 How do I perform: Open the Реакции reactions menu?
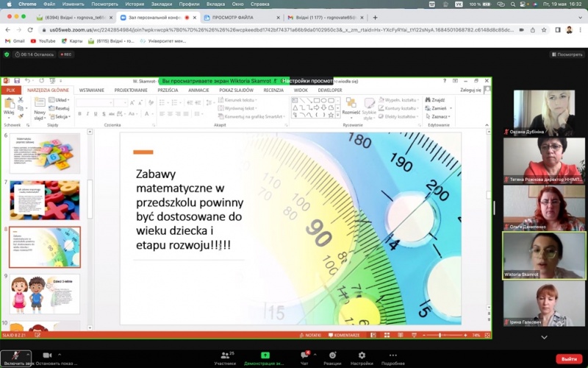coord(332,356)
